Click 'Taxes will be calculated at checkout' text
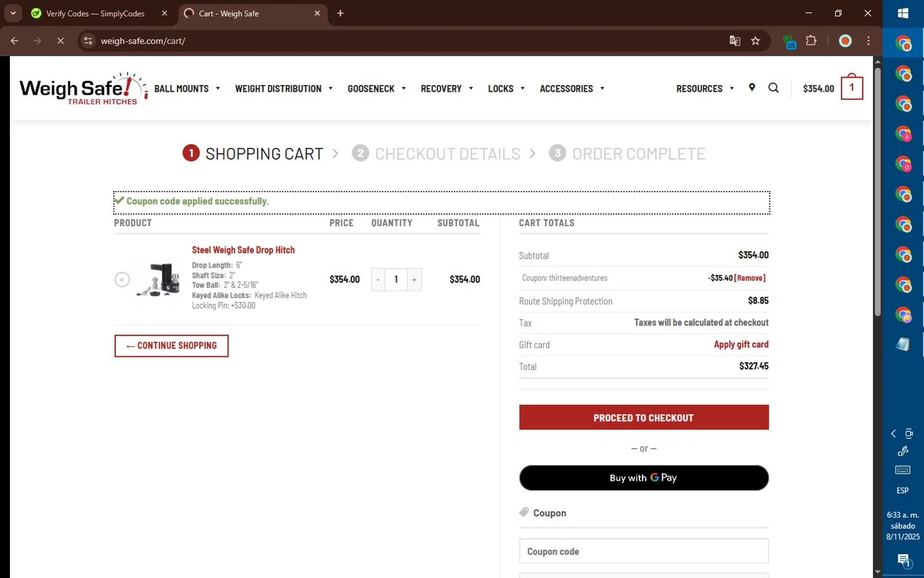 point(701,323)
